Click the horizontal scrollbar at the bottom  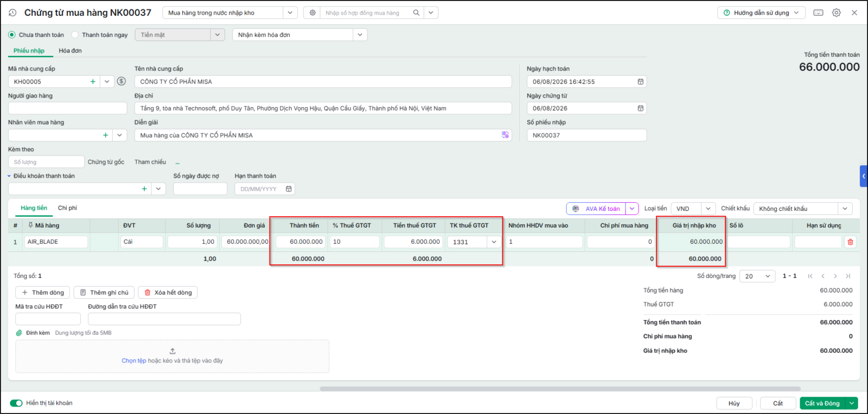click(560, 389)
